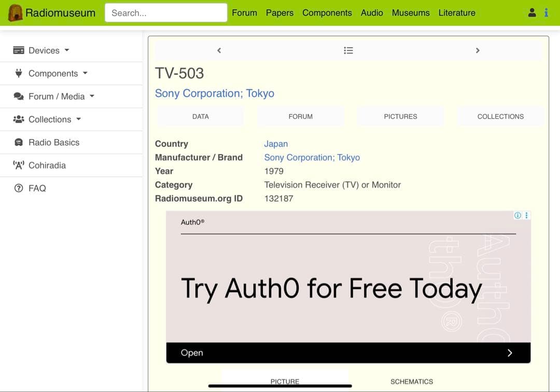Viewport: 560px width, 392px height.
Task: Open Cohiradia in the sidebar
Action: [x=47, y=165]
